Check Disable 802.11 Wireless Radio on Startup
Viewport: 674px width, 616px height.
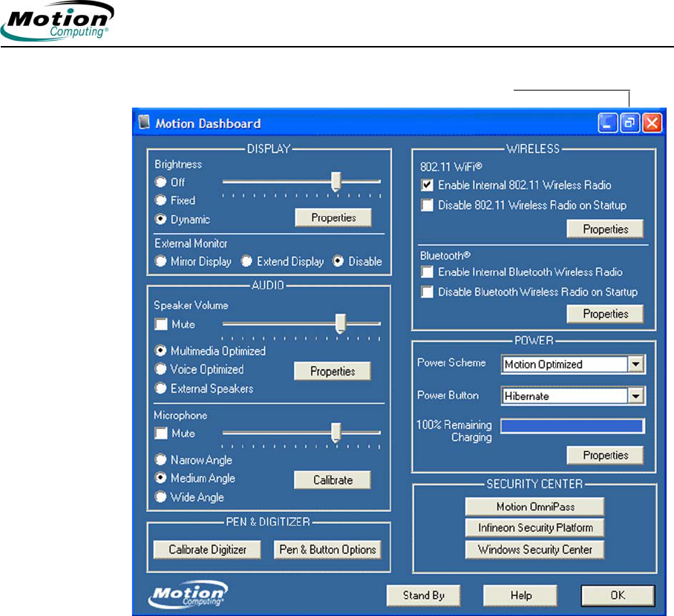pyautogui.click(x=427, y=205)
